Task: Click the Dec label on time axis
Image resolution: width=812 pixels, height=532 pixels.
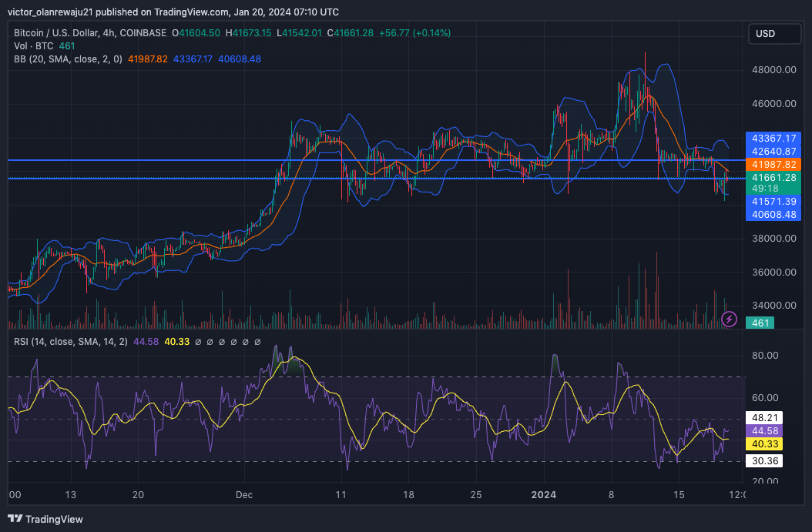Action: tap(244, 495)
